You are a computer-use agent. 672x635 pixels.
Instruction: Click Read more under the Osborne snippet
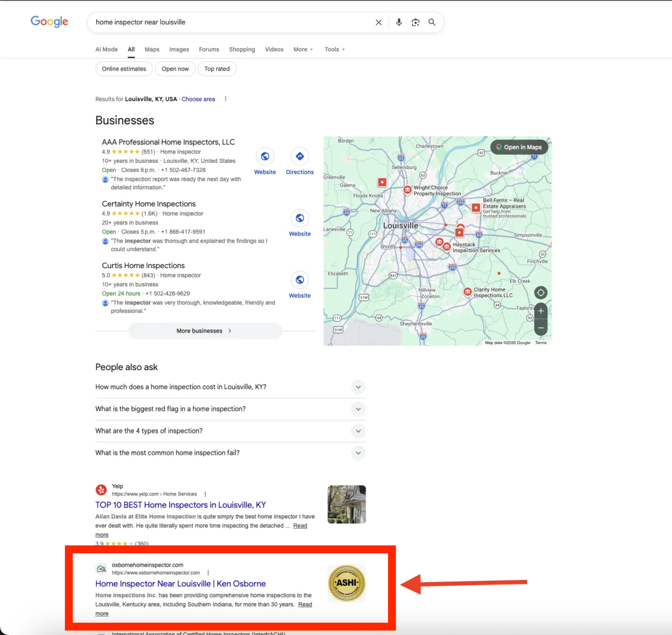[x=305, y=604]
